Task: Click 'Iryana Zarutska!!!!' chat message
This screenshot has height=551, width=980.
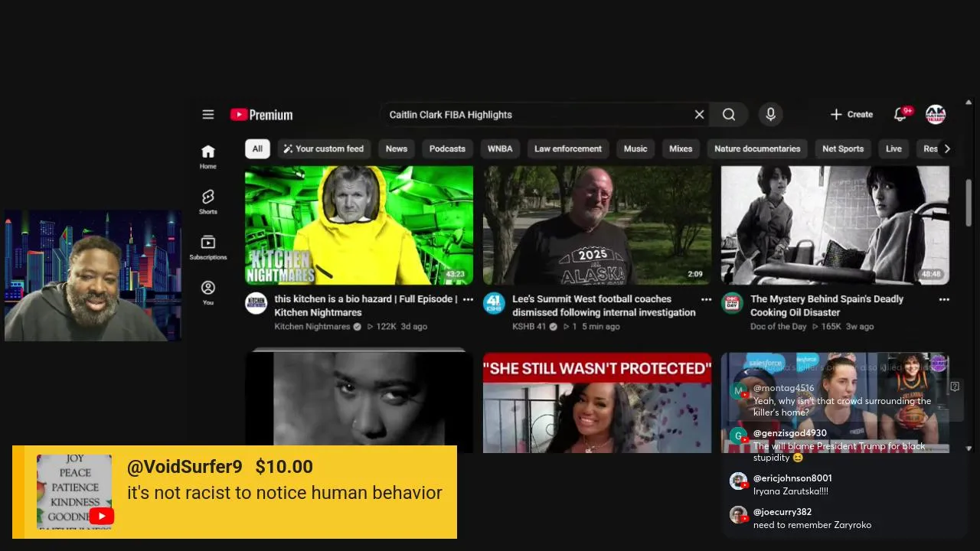Action: pos(791,491)
